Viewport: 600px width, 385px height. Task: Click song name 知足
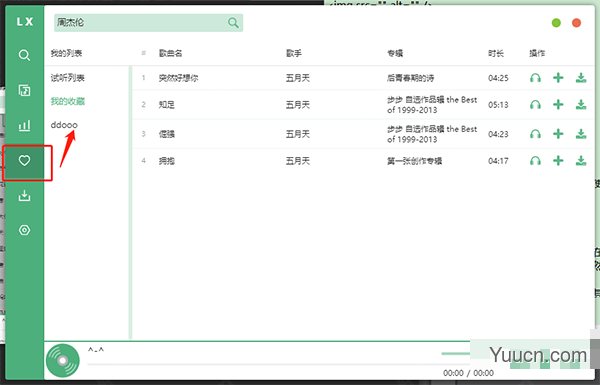[167, 104]
